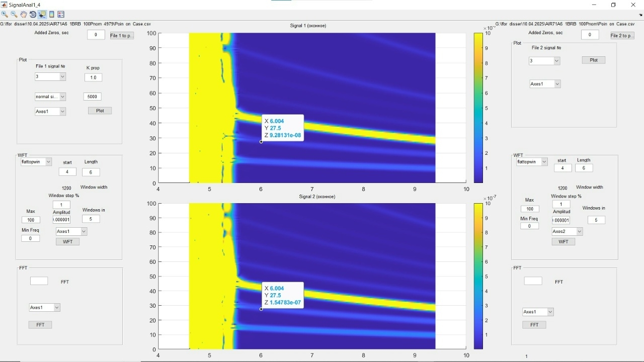
Task: Click the left WFT button
Action: [x=67, y=242]
